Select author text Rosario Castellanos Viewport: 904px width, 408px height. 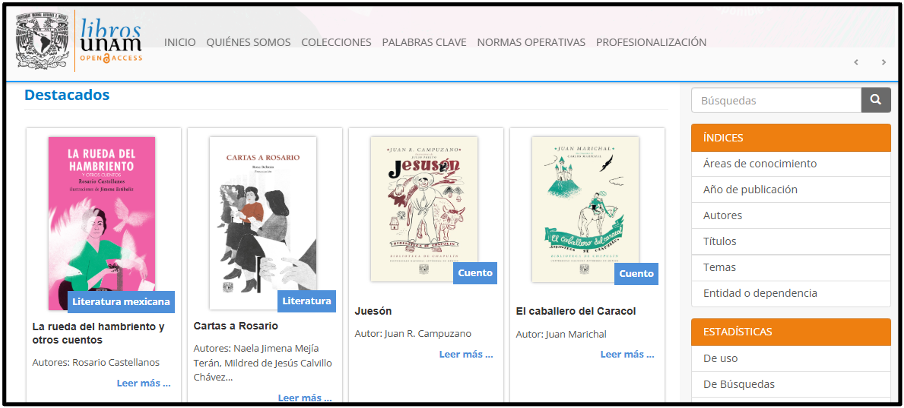[x=116, y=362]
